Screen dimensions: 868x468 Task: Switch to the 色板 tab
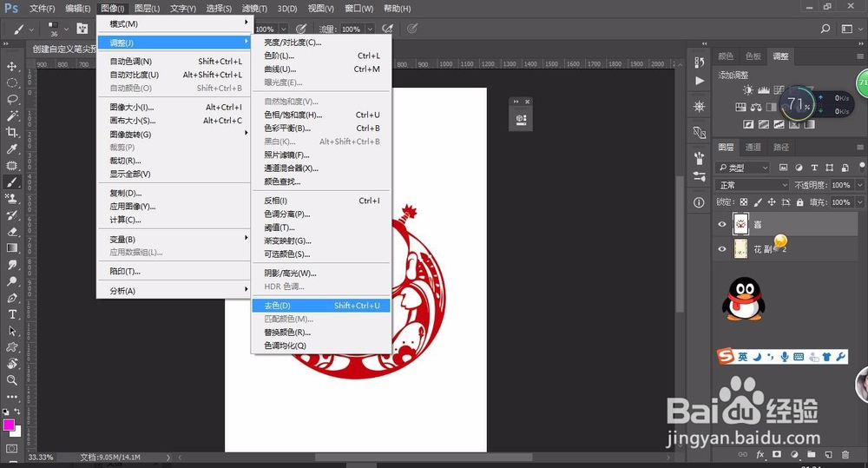(753, 56)
